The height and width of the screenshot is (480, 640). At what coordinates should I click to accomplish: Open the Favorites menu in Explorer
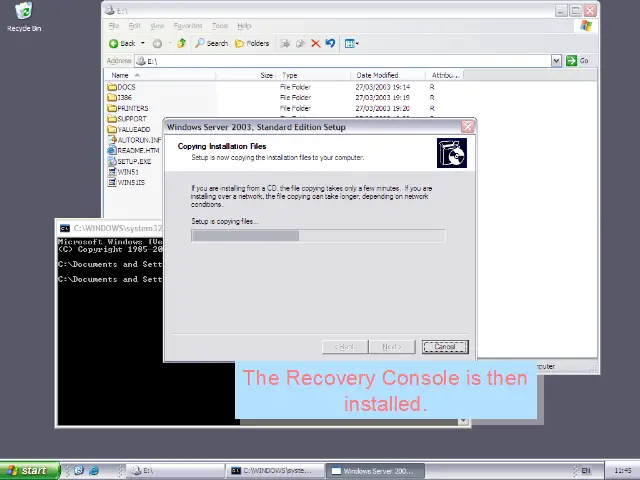click(188, 26)
